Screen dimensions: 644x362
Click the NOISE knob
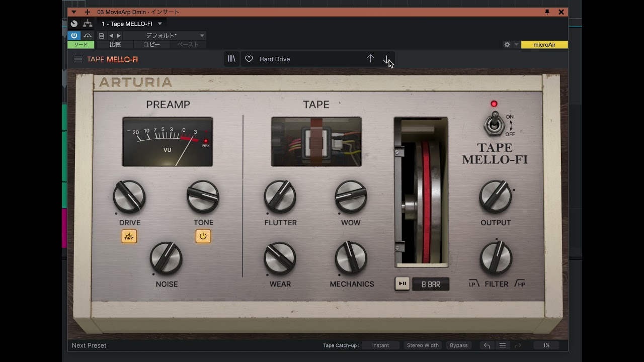point(166,258)
